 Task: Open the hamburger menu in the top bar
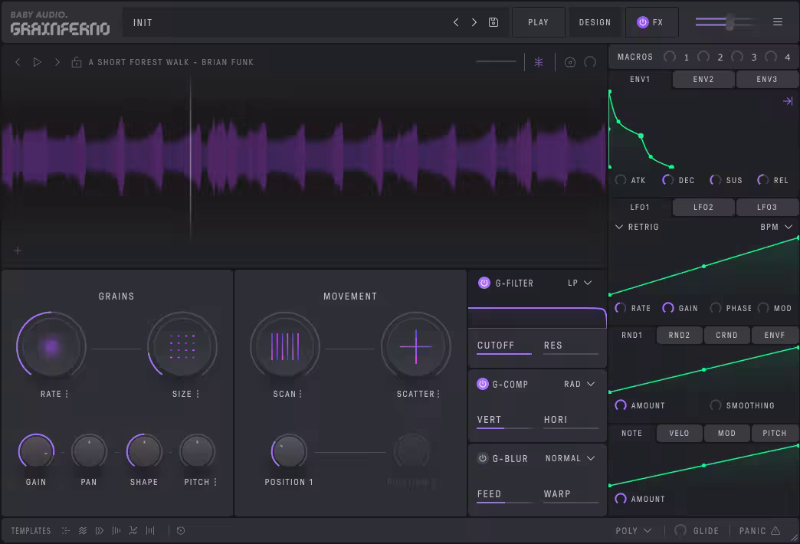[x=778, y=22]
